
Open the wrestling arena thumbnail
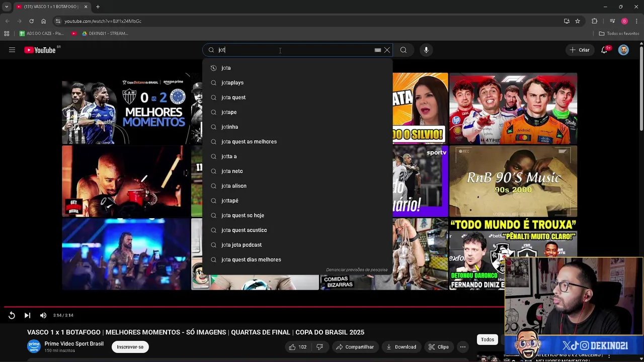(126, 254)
